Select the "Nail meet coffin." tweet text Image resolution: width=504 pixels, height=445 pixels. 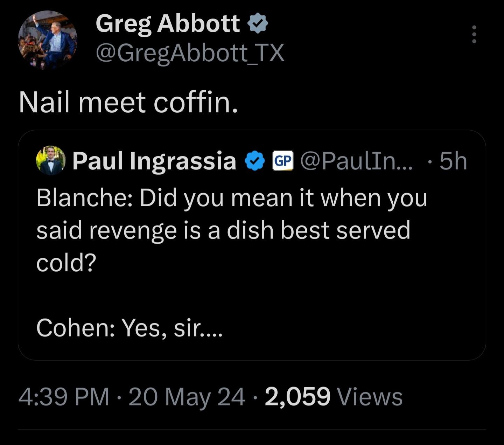click(128, 102)
